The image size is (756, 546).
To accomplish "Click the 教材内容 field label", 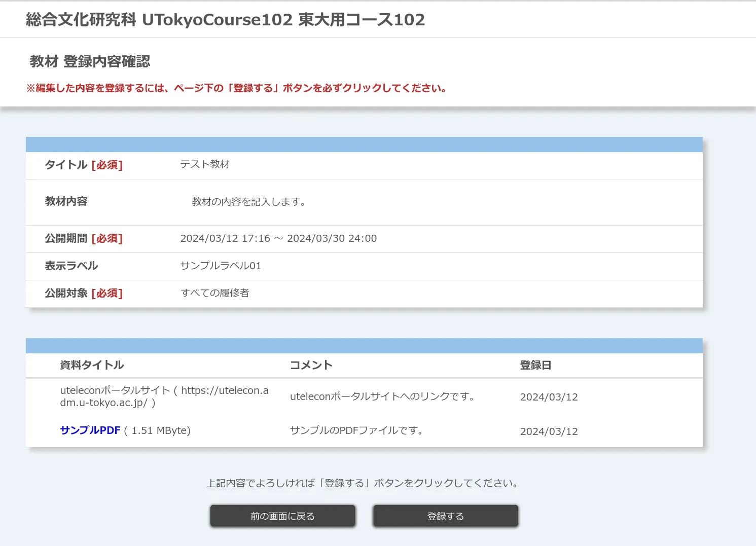I will [x=66, y=201].
